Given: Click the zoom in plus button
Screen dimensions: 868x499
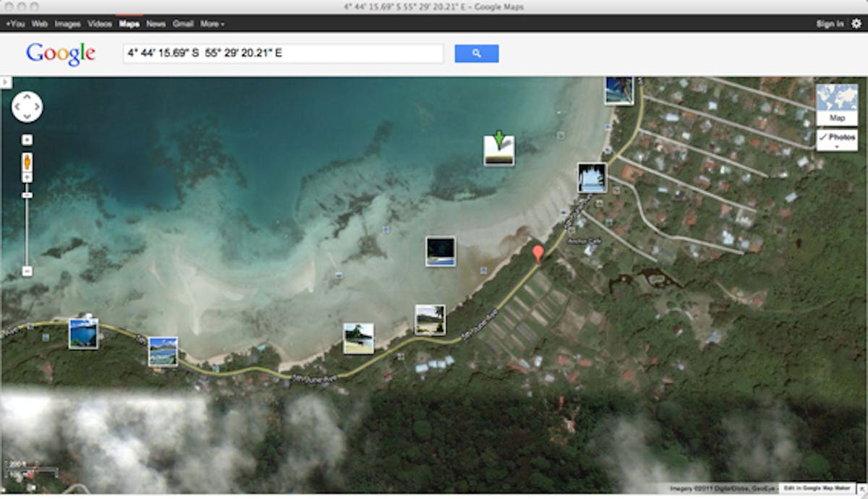Looking at the screenshot, I should 27,177.
